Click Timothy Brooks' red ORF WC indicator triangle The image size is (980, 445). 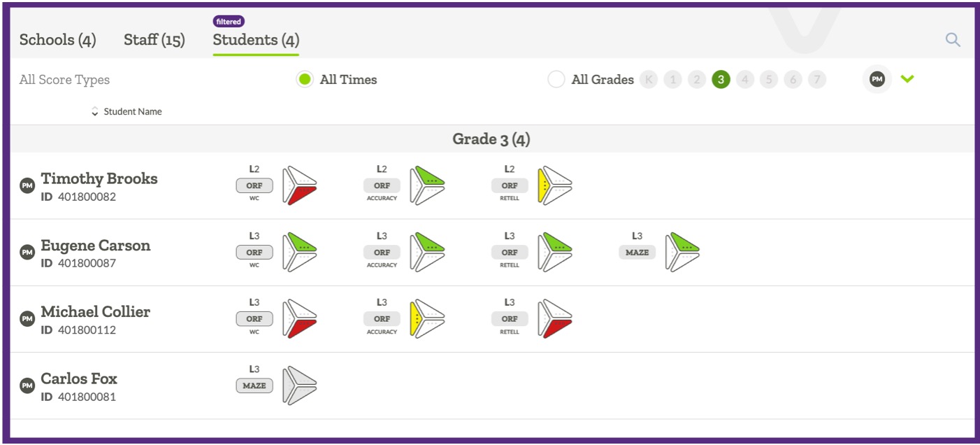[x=301, y=185]
